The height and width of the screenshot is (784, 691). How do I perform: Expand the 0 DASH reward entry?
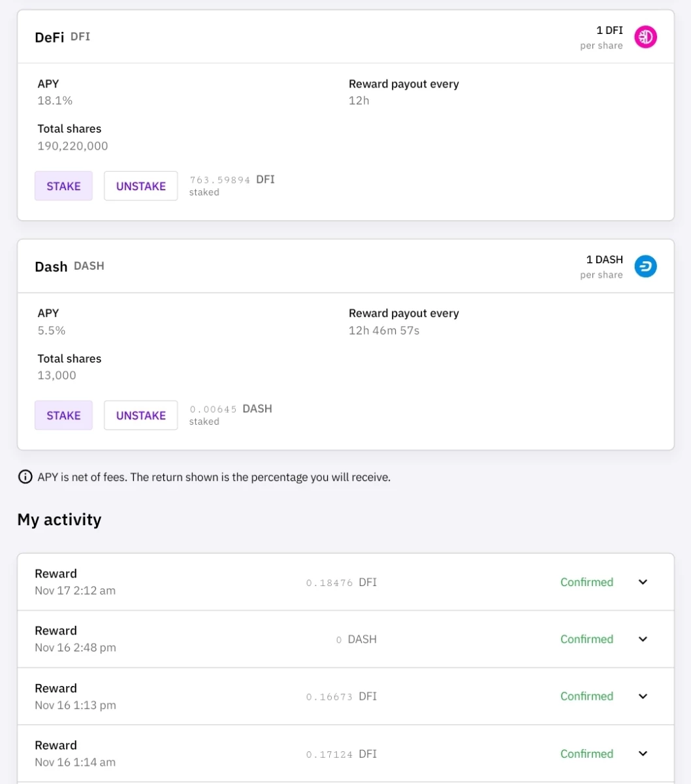point(643,639)
